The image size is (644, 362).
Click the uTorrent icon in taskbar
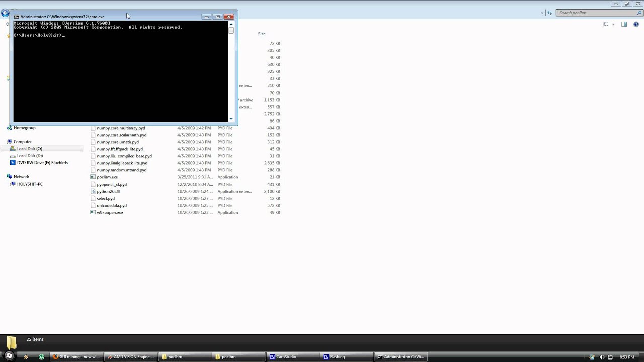click(x=42, y=357)
